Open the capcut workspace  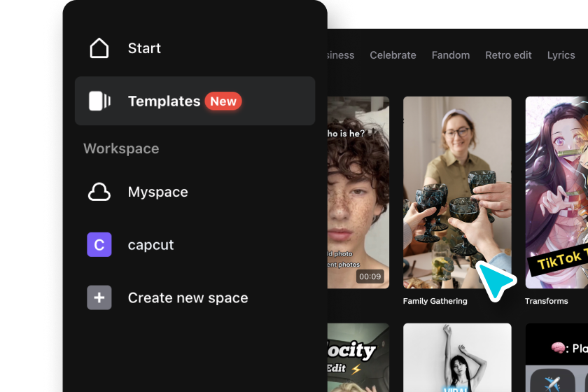[150, 245]
